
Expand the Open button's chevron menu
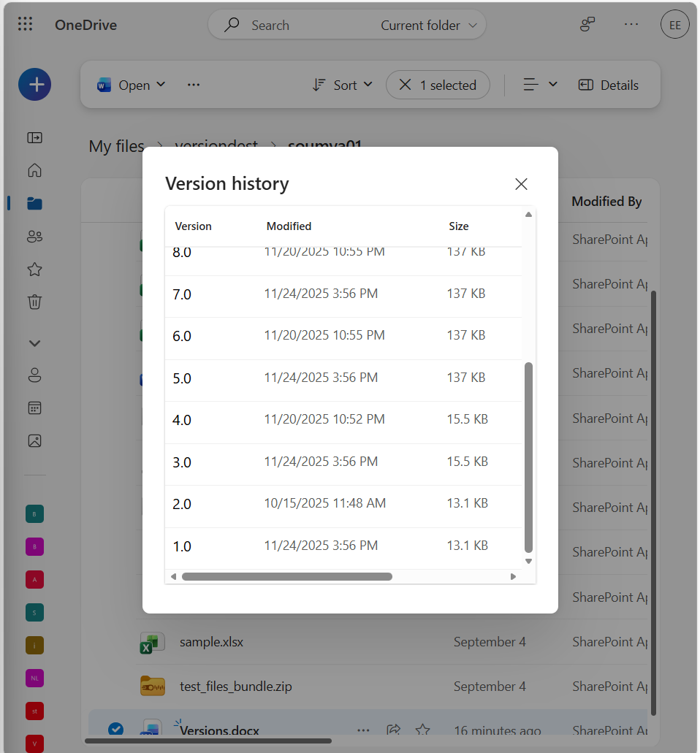[x=161, y=85]
